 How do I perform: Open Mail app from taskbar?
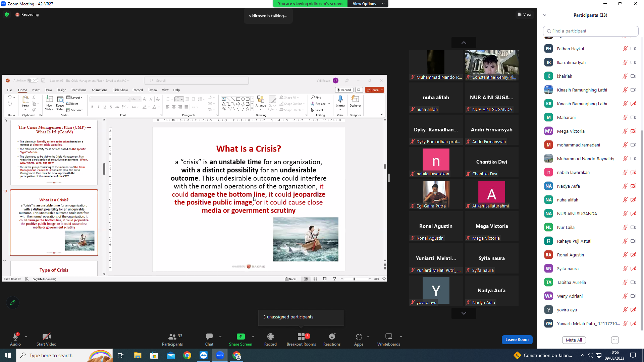click(171, 355)
